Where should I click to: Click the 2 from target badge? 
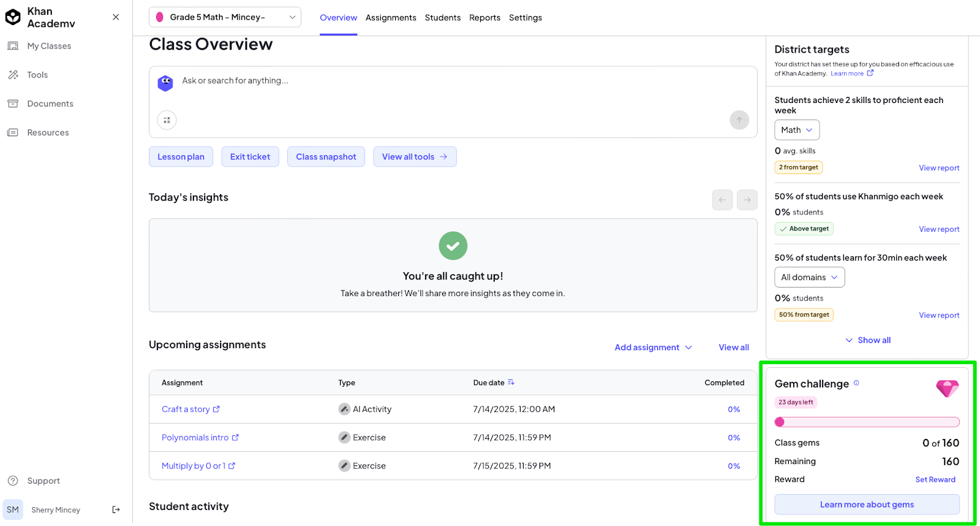pos(799,167)
